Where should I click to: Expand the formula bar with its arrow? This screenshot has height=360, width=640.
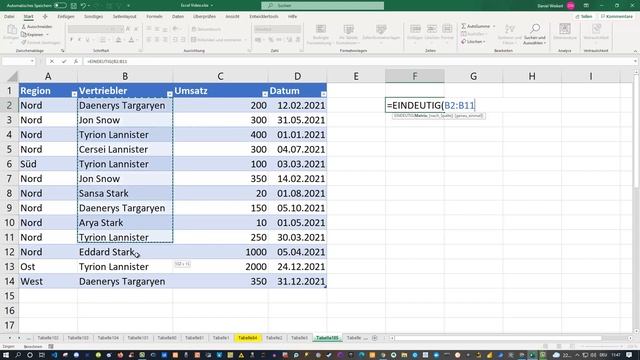click(635, 61)
